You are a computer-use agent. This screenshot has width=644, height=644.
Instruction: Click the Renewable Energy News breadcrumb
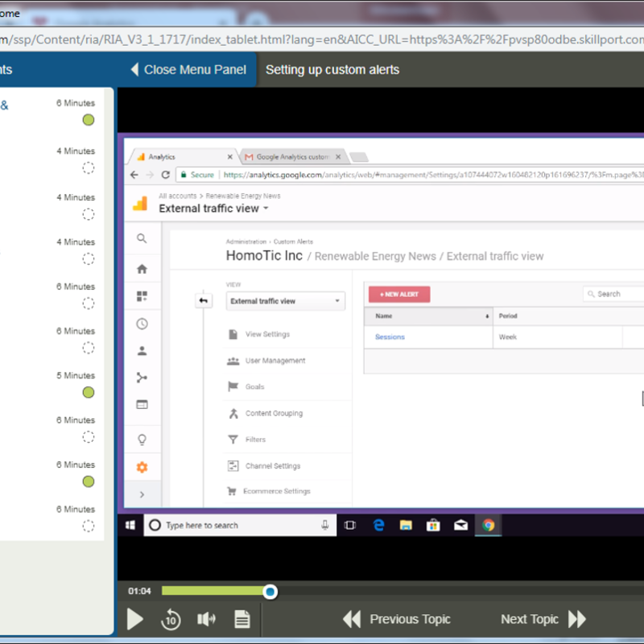pos(243,196)
